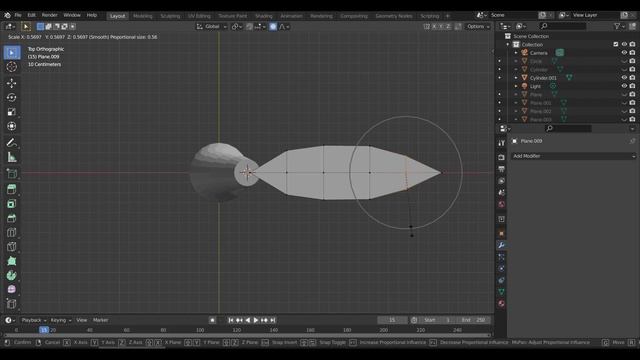Select the Move tool
Image resolution: width=640 pixels, height=360 pixels.
coord(11,83)
